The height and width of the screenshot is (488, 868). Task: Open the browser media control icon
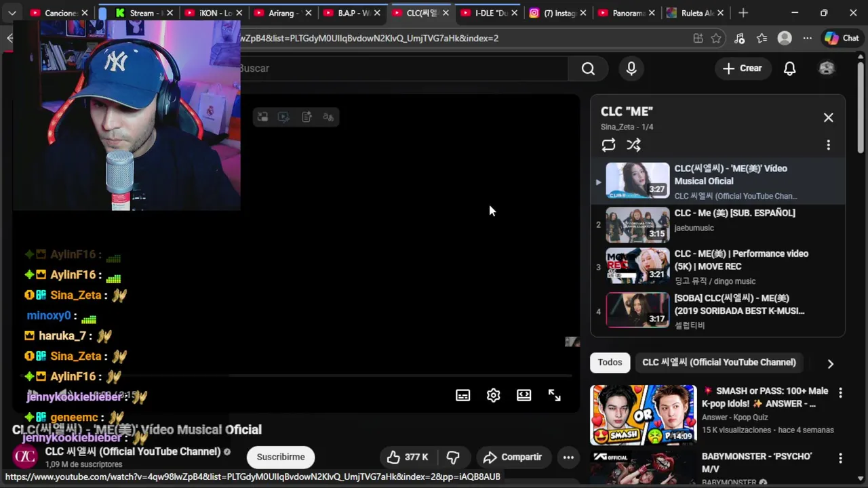pos(740,39)
